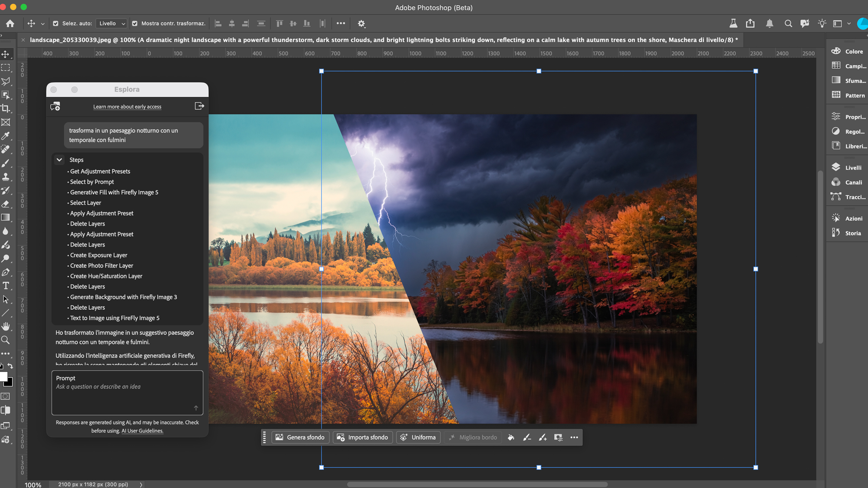Toggle Mostra contr. trasformaz. checkbox

pos(135,23)
